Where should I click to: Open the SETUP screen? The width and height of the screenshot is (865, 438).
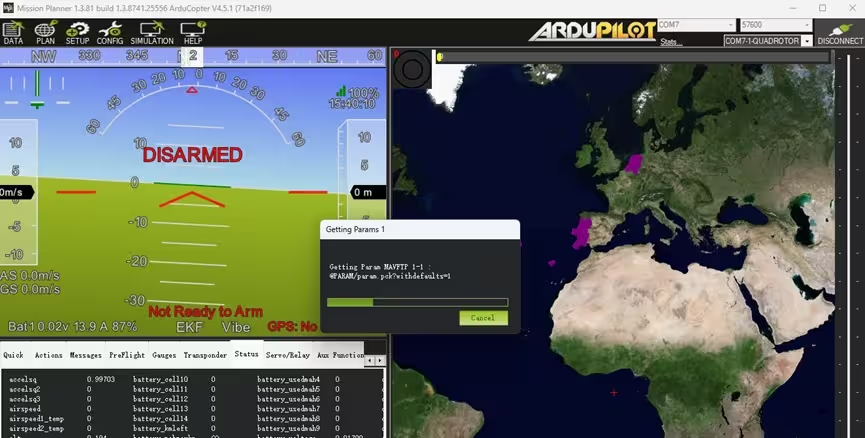[77, 33]
